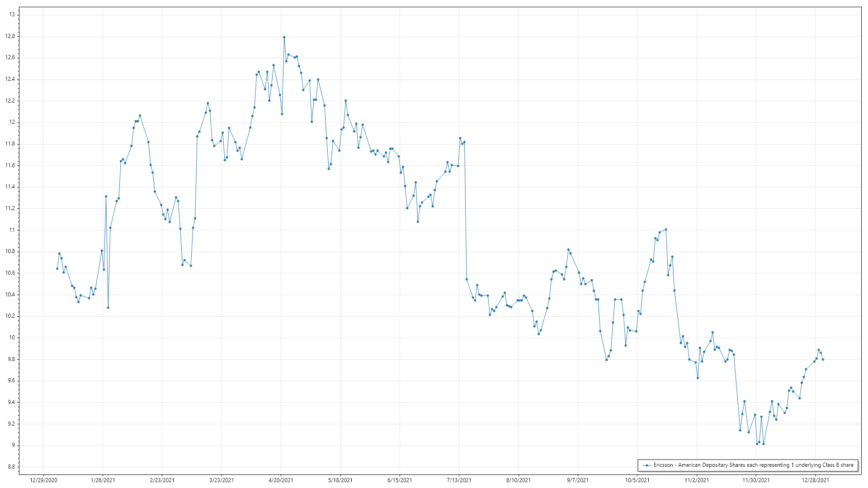Viewport: 868px width, 488px height.
Task: Click the highest data point near 12.8
Action: pos(284,38)
